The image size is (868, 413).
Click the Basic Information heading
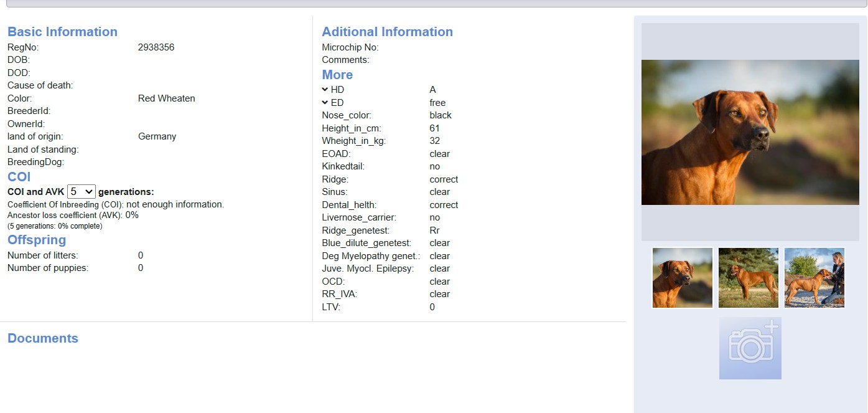tap(62, 32)
